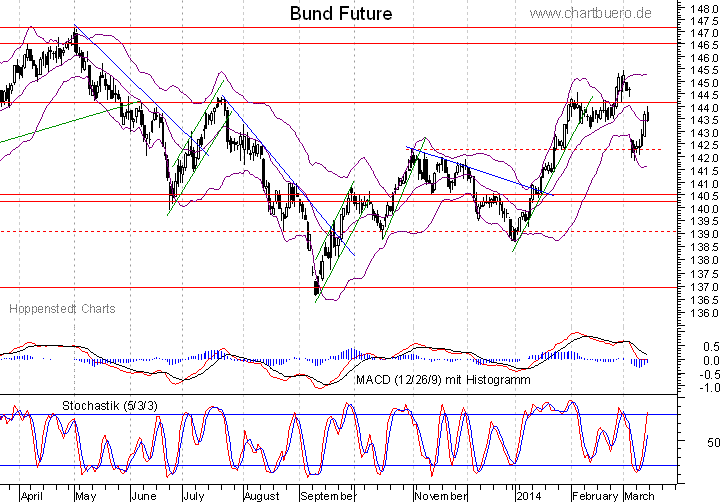This screenshot has width=723, height=502.
Task: Click the 145.0 price scale value
Action: click(705, 83)
